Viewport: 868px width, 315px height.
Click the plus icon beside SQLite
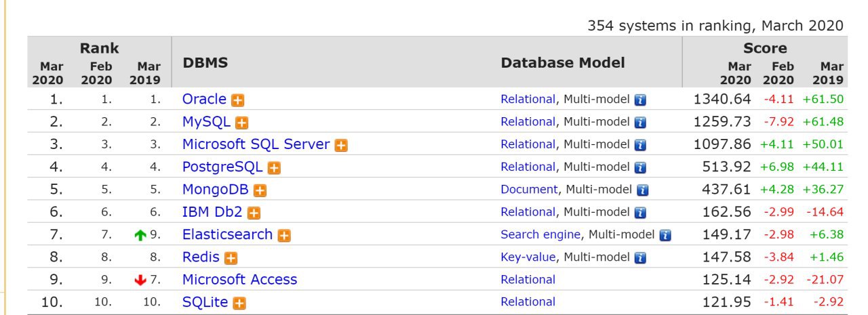click(239, 303)
